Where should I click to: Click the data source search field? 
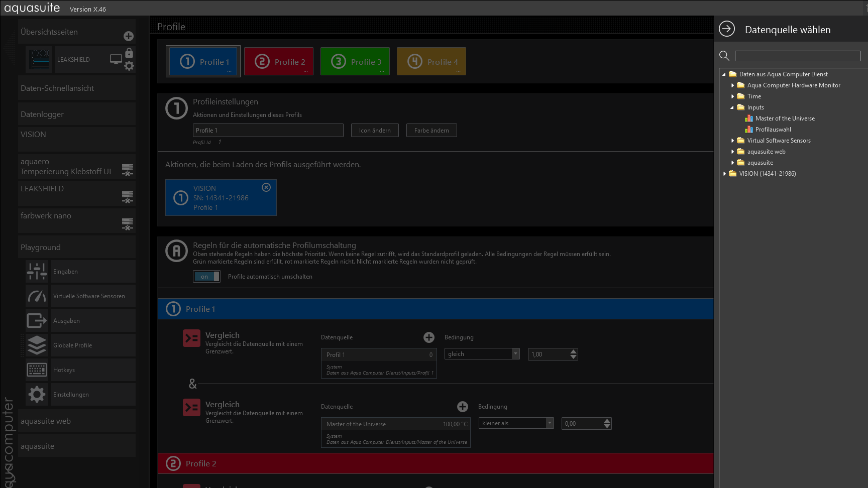click(797, 56)
